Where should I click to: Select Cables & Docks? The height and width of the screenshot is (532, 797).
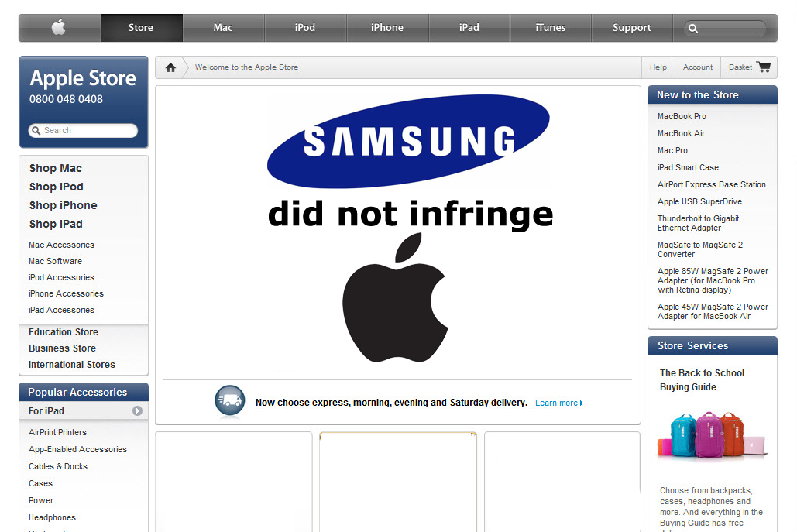[58, 466]
